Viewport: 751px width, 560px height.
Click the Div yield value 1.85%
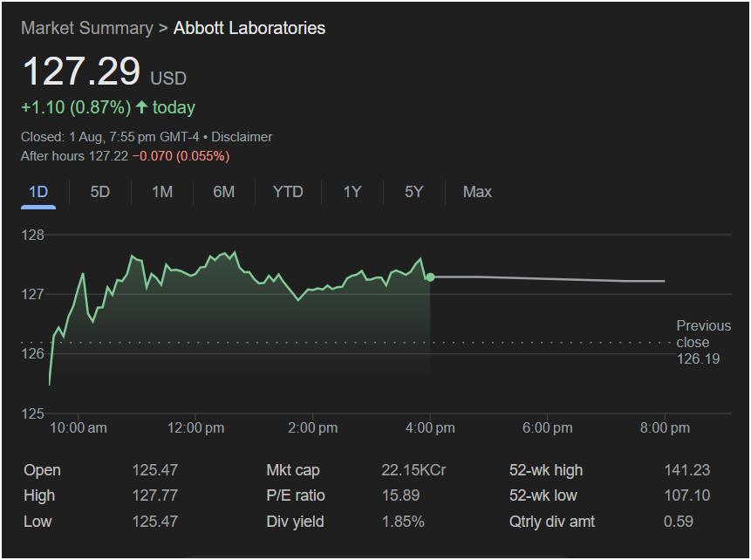click(x=403, y=522)
